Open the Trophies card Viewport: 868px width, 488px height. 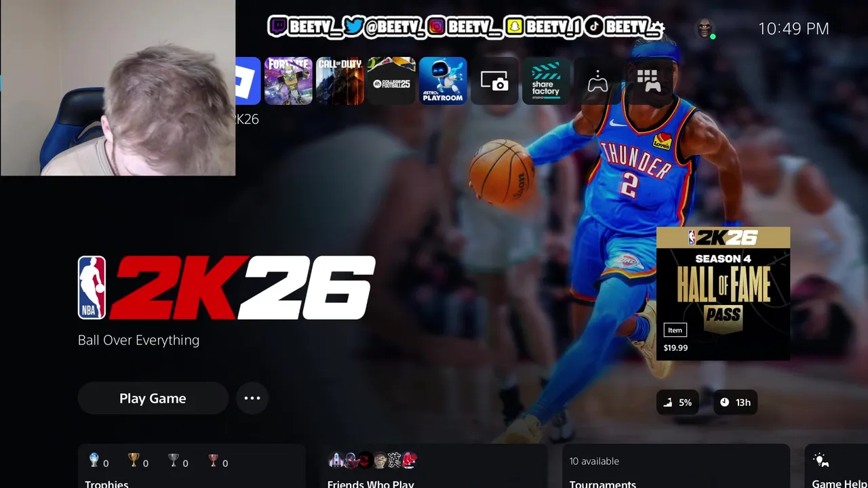click(x=192, y=466)
